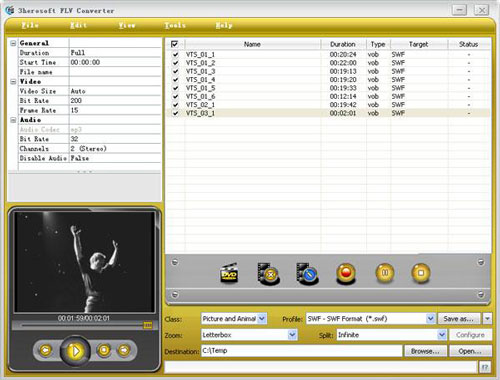Start conversion with the red record button
Screen dimensions: 500x380
tap(346, 273)
